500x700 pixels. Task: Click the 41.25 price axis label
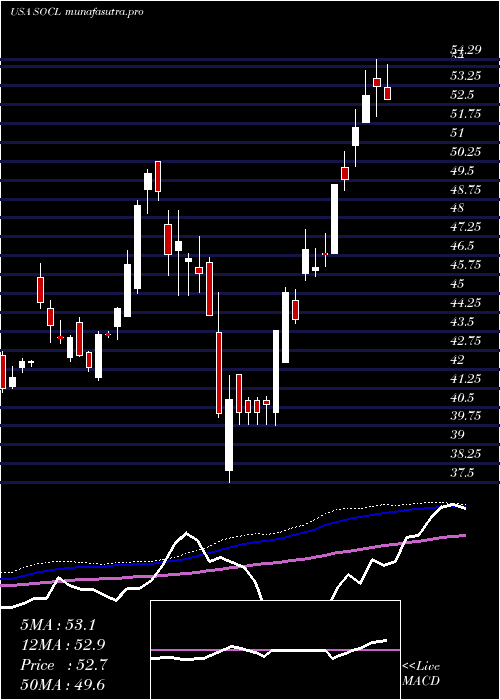click(466, 379)
